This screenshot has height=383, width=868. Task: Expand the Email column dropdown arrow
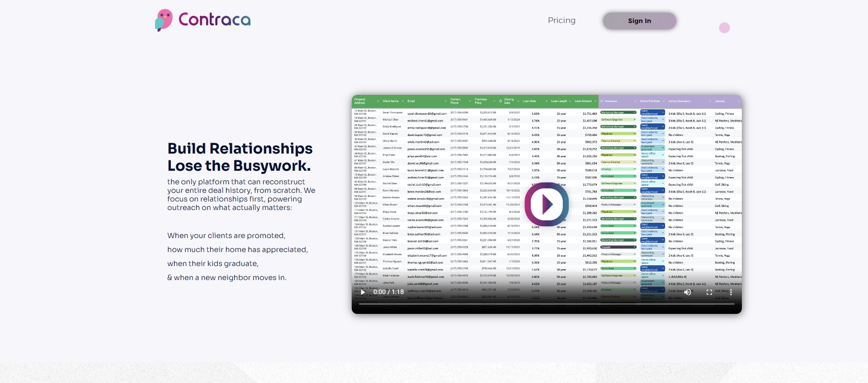click(445, 101)
